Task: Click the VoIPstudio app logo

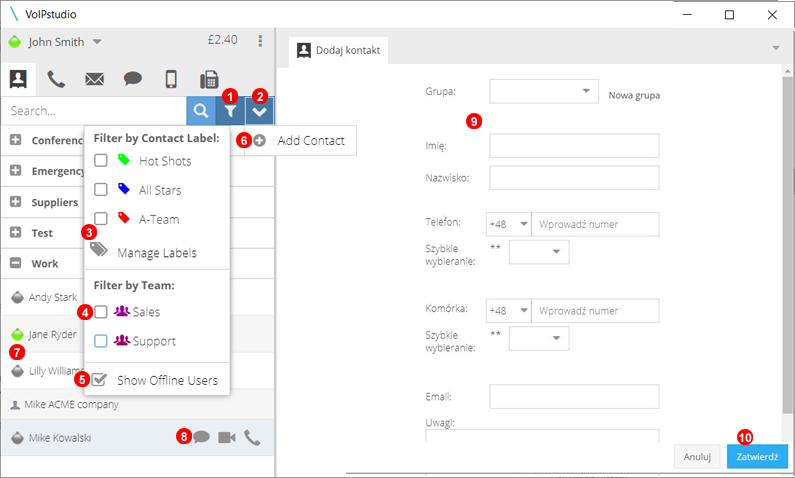Action: pyautogui.click(x=14, y=14)
